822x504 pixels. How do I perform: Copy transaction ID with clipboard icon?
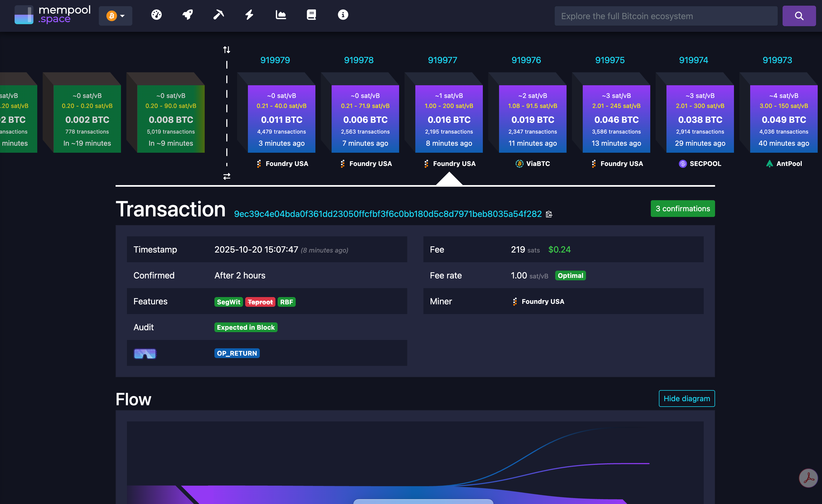tap(549, 214)
